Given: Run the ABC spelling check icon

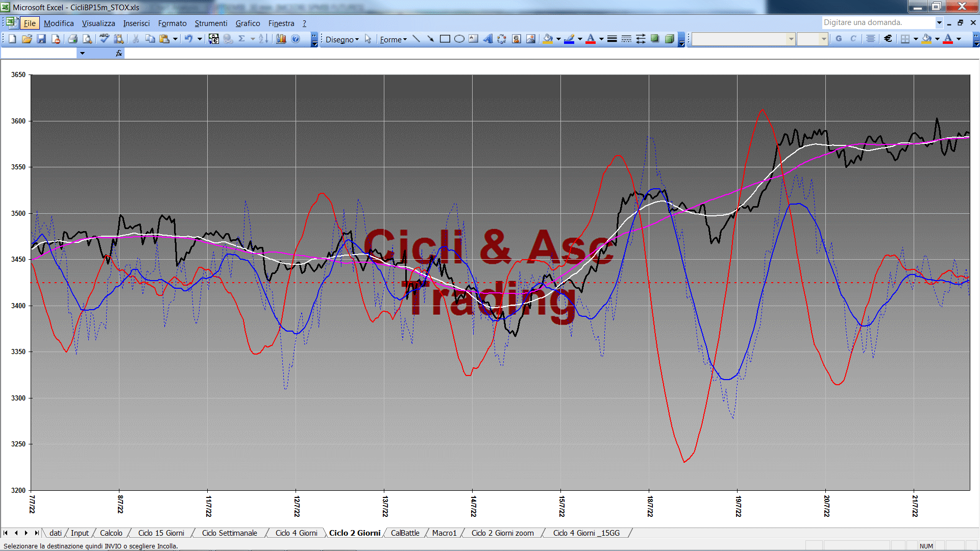Looking at the screenshot, I should [x=104, y=39].
